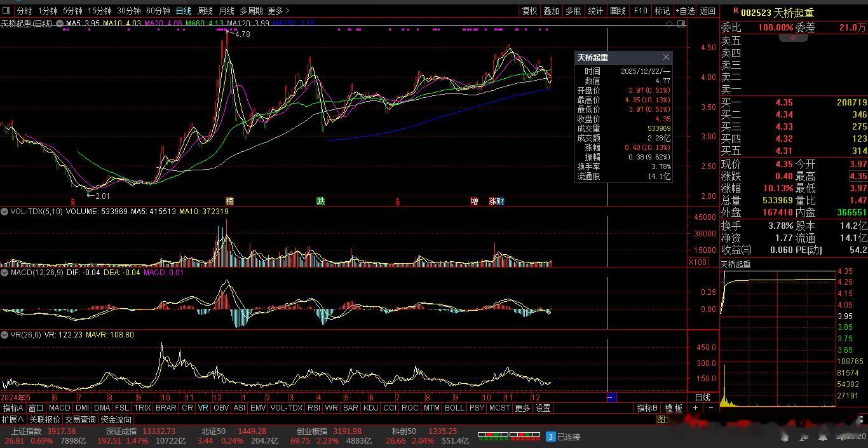
Task: Expand the order book with the red chevron
Action: coord(794,38)
